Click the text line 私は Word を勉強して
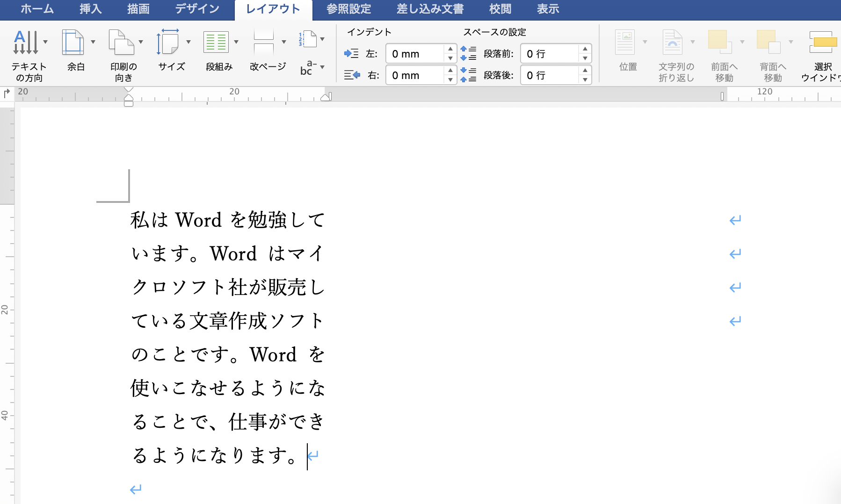841x504 pixels. click(227, 220)
